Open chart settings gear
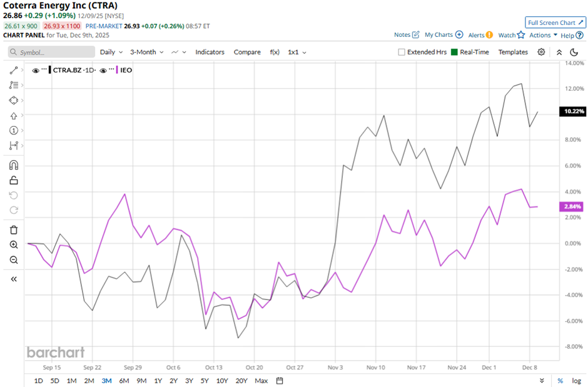The height and width of the screenshot is (387, 588). click(x=541, y=52)
